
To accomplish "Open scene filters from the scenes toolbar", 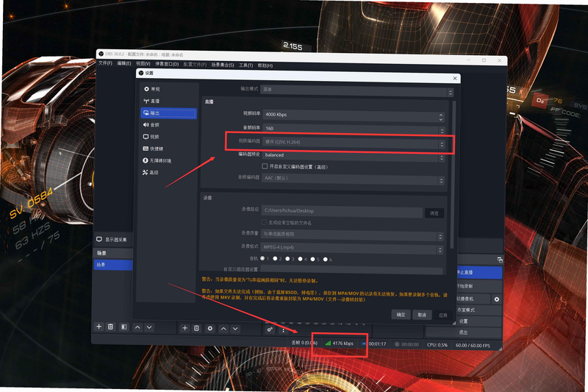I will coord(123,327).
